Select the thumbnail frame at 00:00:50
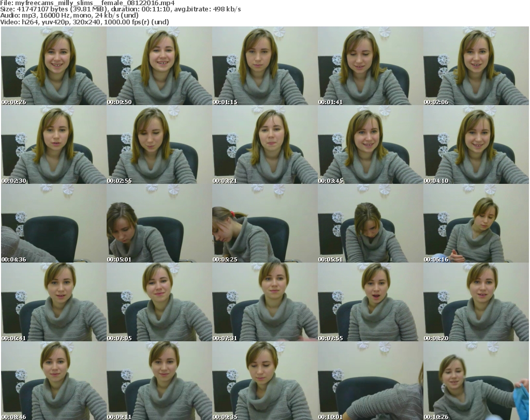Viewport: 530px width, 420px height. coord(159,66)
